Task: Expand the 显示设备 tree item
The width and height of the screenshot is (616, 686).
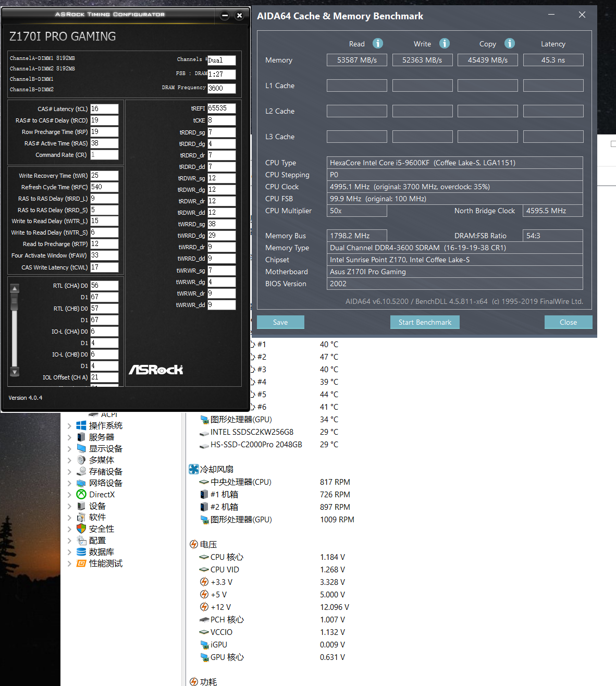Action: pos(69,448)
